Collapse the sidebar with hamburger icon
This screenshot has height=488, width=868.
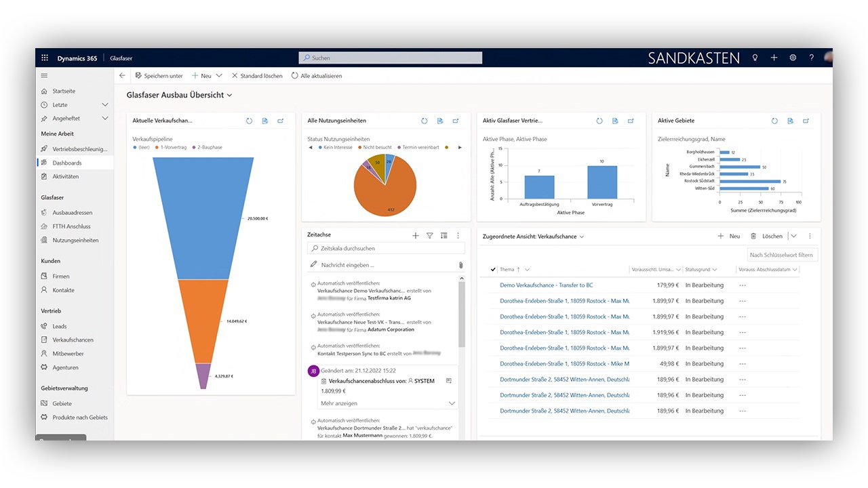[44, 75]
